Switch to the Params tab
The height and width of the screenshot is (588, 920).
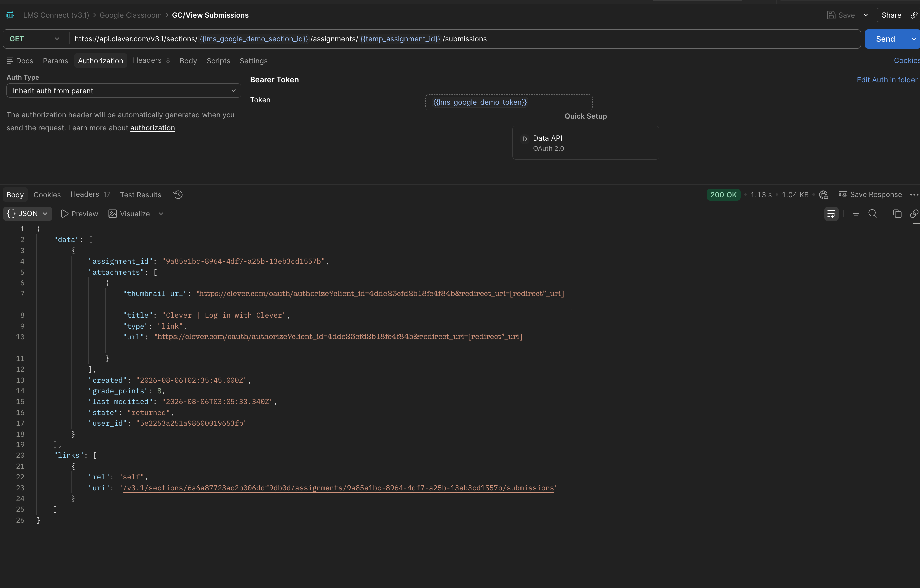click(55, 61)
